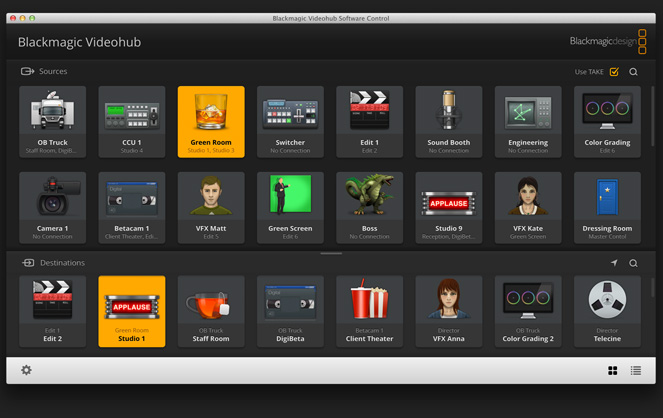Select the CCU 1 source button

tap(132, 121)
